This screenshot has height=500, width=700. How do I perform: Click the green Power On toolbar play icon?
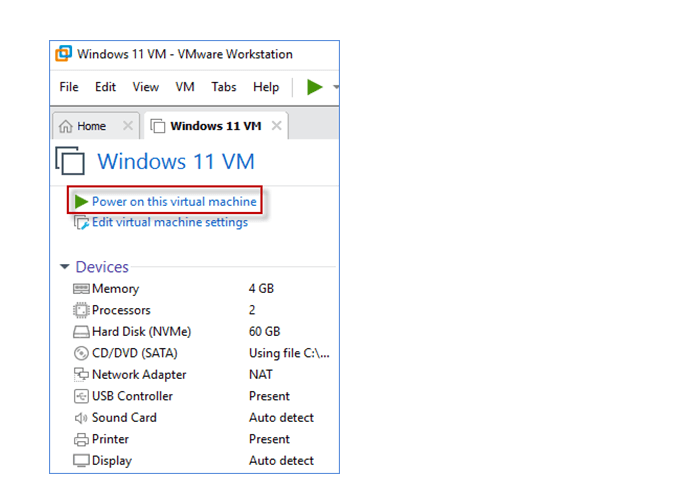314,87
